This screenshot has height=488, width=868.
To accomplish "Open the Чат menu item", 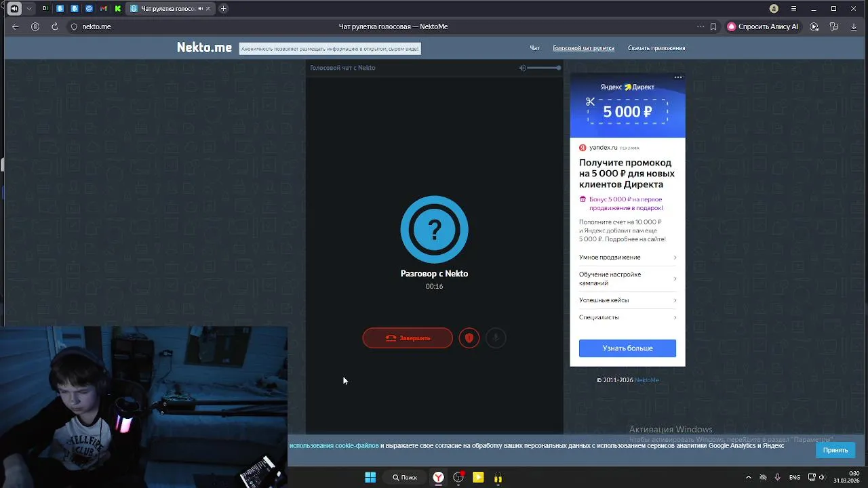I will pos(535,48).
